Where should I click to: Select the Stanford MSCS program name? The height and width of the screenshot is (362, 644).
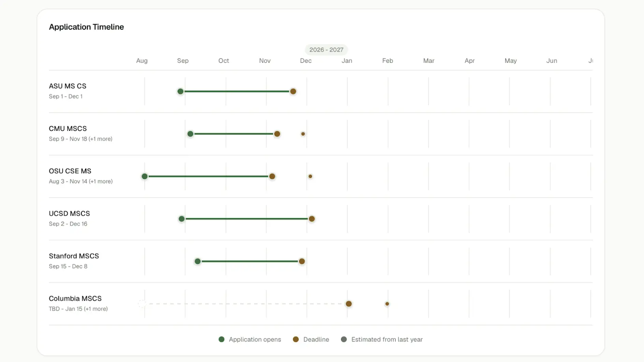[74, 256]
